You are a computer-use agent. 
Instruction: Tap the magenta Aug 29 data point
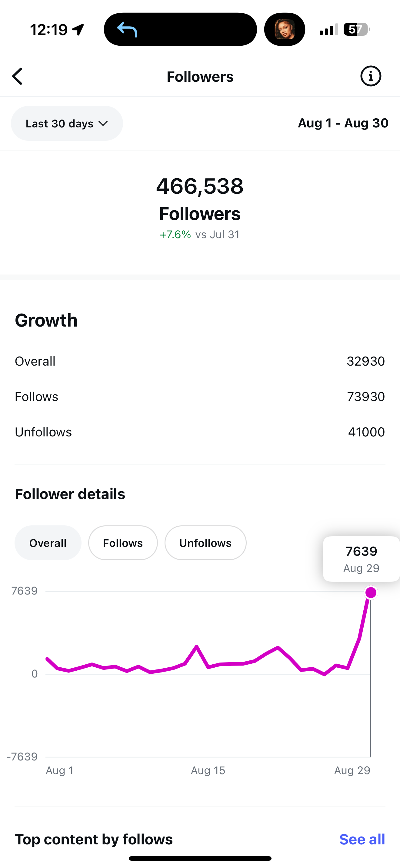(x=371, y=592)
